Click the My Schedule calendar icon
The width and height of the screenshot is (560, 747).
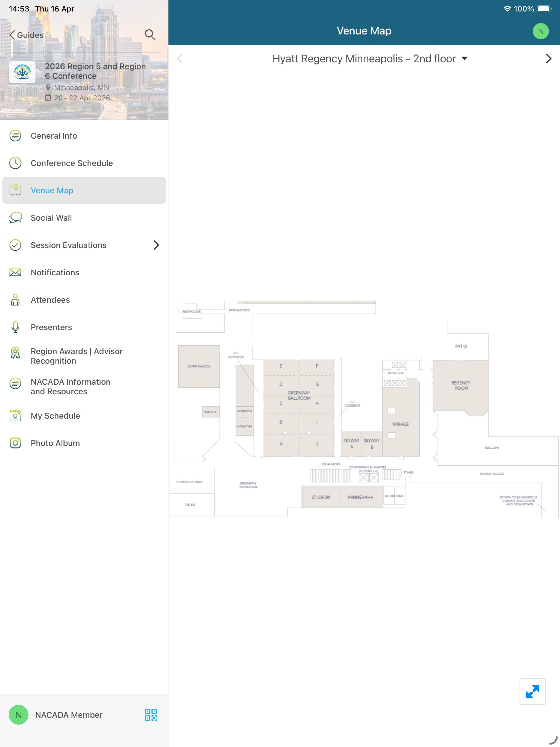click(x=15, y=416)
